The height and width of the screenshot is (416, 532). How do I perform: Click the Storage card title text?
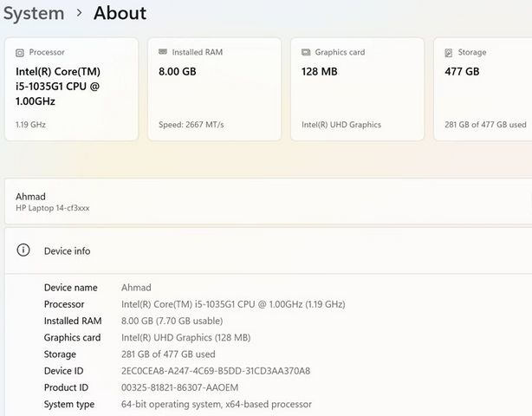pyautogui.click(x=472, y=52)
